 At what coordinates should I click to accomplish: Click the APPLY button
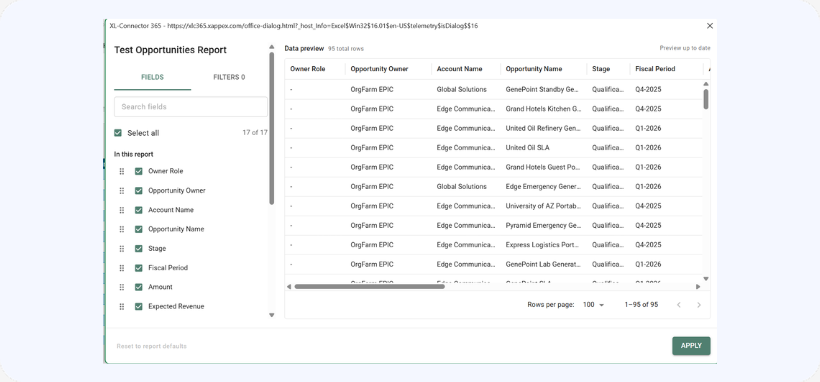[691, 346]
